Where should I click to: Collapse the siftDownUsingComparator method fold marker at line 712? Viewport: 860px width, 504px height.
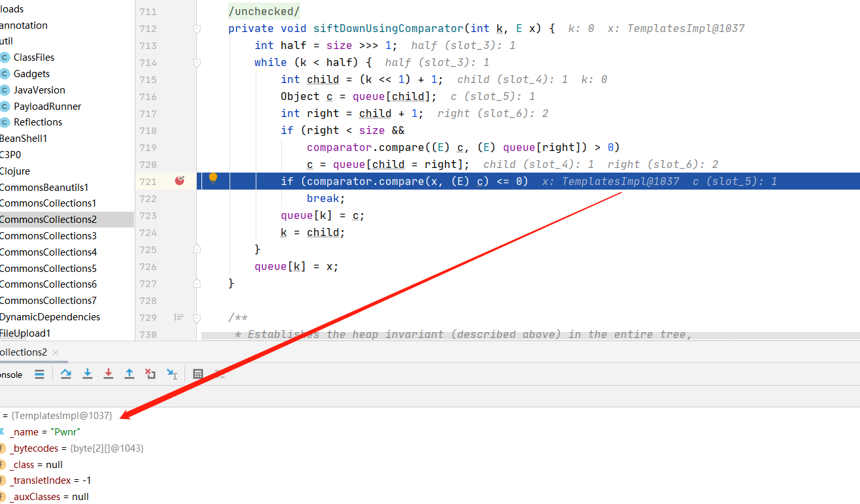tap(196, 29)
